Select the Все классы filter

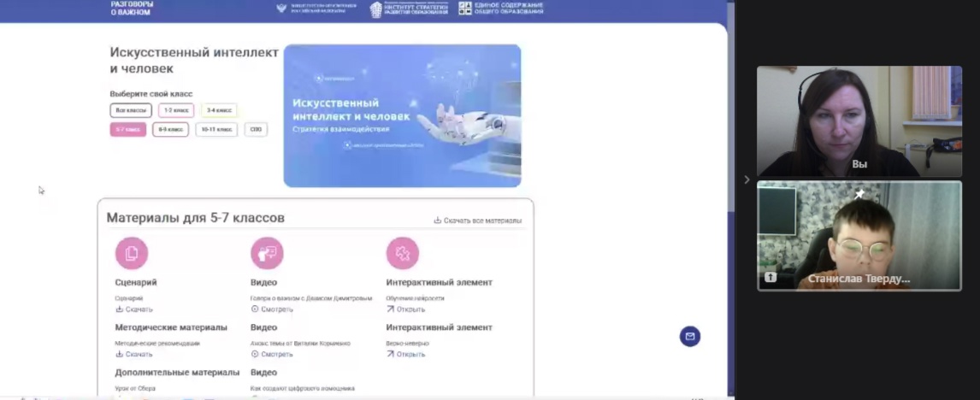[x=131, y=110]
